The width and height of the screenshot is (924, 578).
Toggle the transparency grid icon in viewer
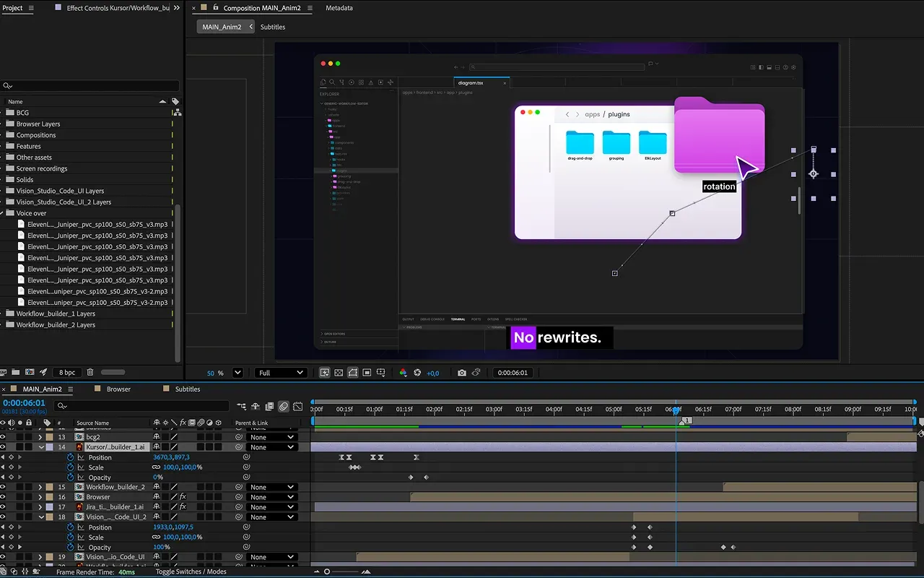[x=339, y=373]
